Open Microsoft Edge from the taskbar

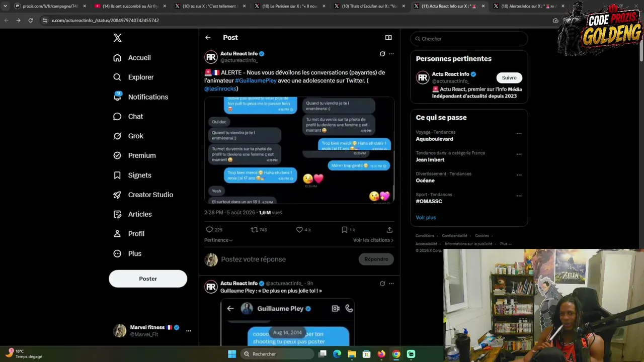point(337,354)
